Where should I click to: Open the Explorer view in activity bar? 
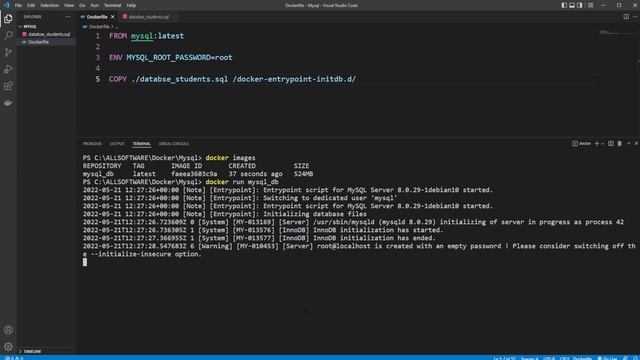[x=8, y=19]
